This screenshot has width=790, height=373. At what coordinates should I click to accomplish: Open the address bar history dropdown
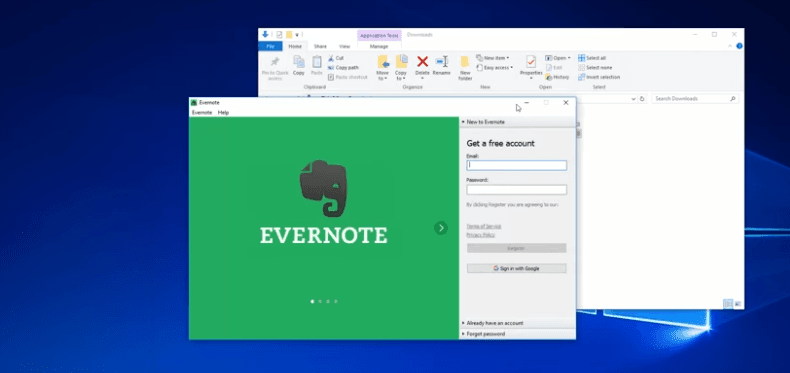[633, 99]
